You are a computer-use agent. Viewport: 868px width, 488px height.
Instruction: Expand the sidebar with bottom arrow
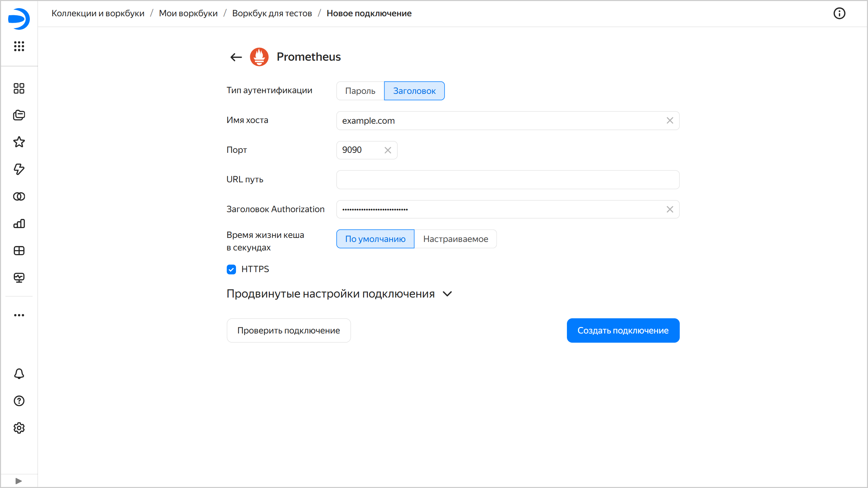click(19, 481)
